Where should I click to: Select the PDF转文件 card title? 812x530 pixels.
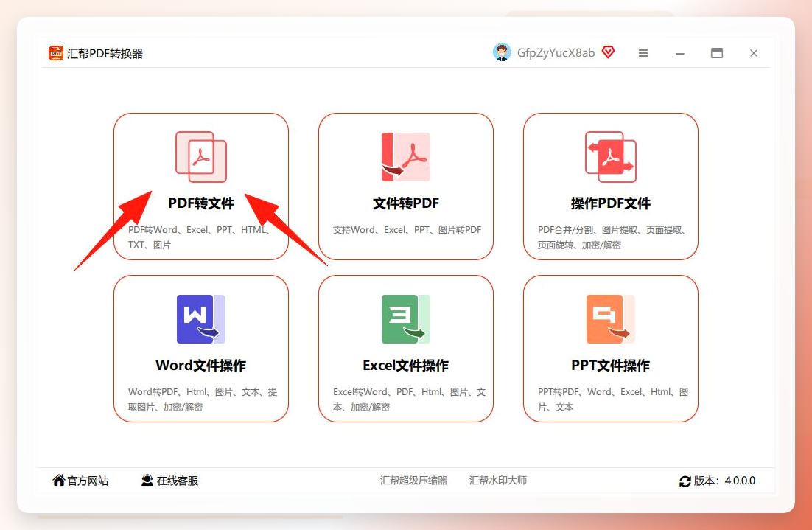pyautogui.click(x=201, y=203)
